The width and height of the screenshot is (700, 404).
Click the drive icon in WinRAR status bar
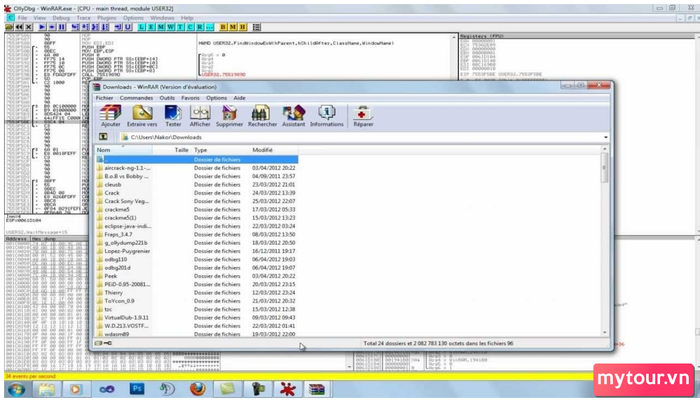pyautogui.click(x=98, y=343)
